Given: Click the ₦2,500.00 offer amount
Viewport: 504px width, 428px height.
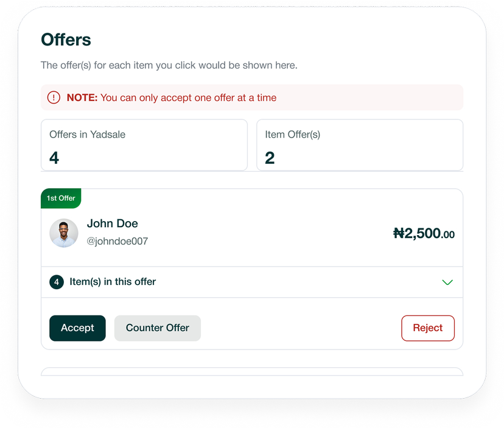Looking at the screenshot, I should (424, 233).
